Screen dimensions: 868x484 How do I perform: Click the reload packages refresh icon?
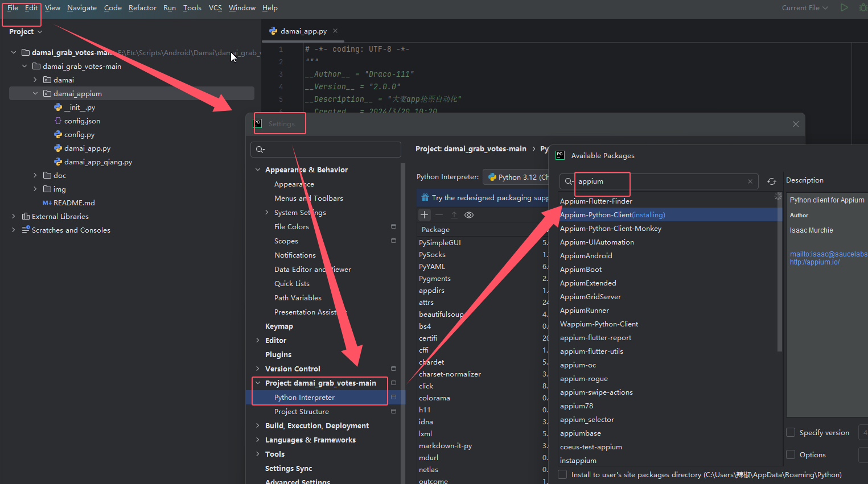[x=772, y=181]
